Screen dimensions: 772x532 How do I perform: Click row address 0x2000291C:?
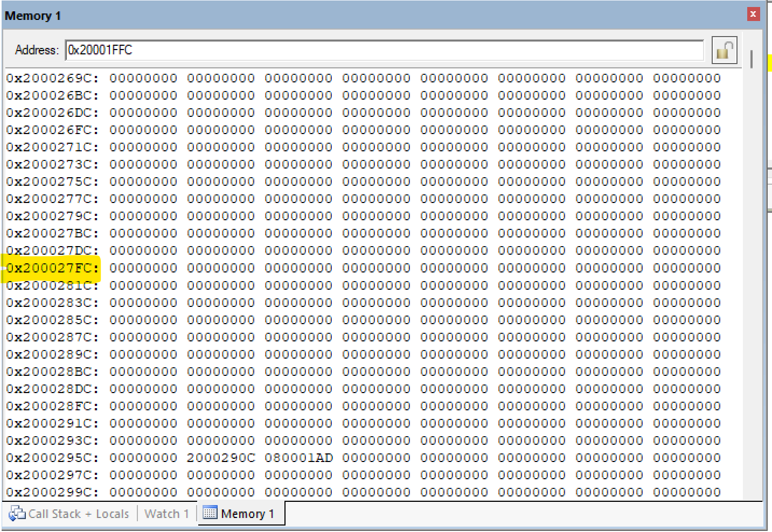click(x=53, y=423)
